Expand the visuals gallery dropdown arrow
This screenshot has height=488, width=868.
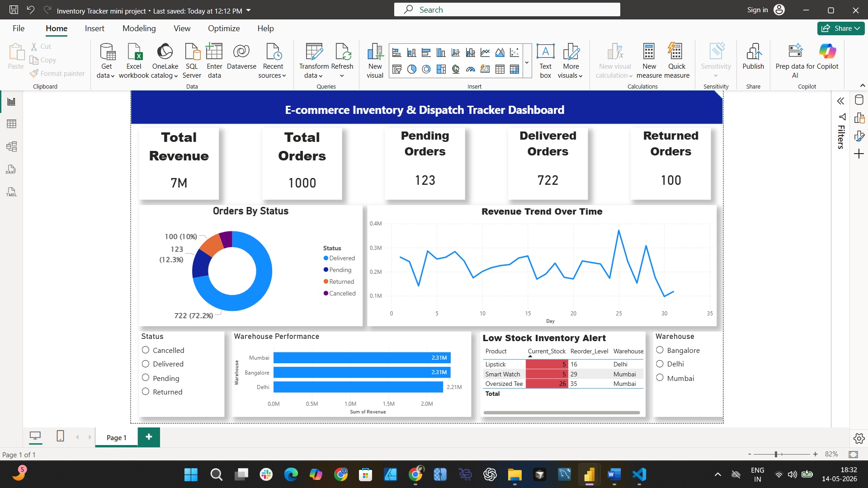coord(527,62)
